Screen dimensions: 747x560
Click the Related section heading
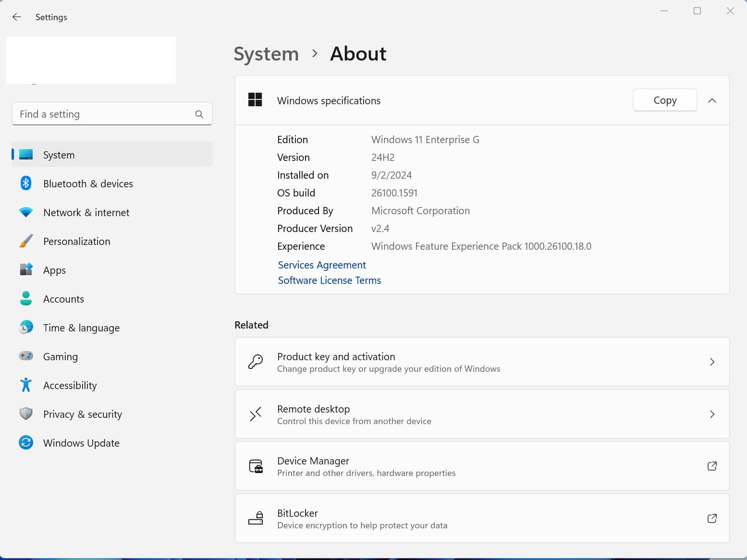[x=251, y=325]
